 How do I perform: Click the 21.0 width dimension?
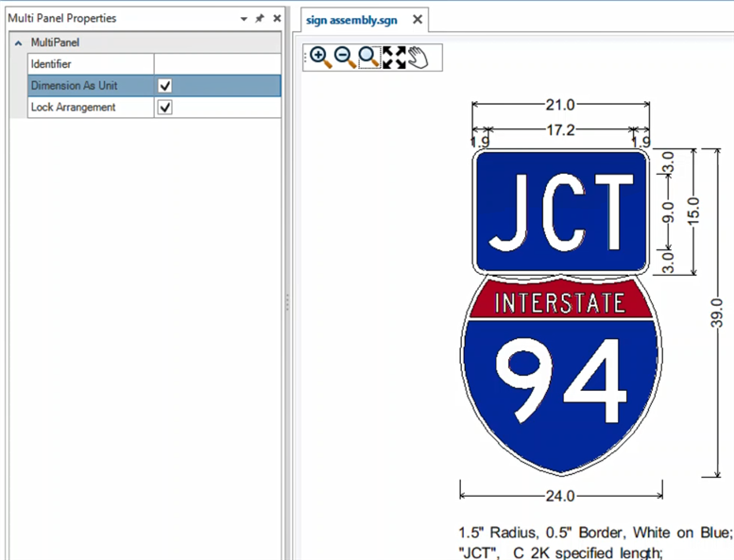(560, 105)
